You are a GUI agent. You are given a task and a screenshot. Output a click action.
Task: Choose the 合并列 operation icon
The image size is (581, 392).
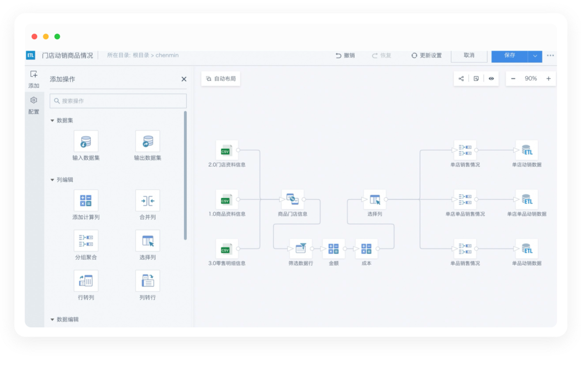148,201
